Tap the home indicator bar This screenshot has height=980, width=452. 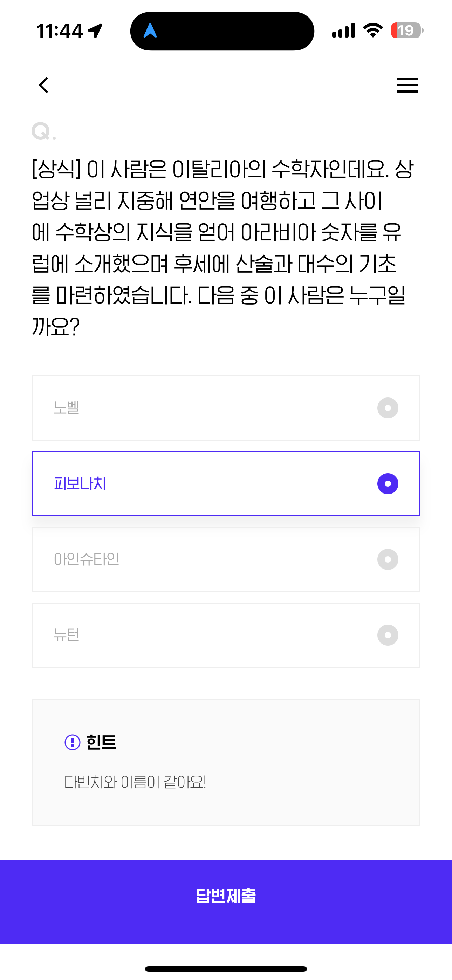[x=226, y=968]
